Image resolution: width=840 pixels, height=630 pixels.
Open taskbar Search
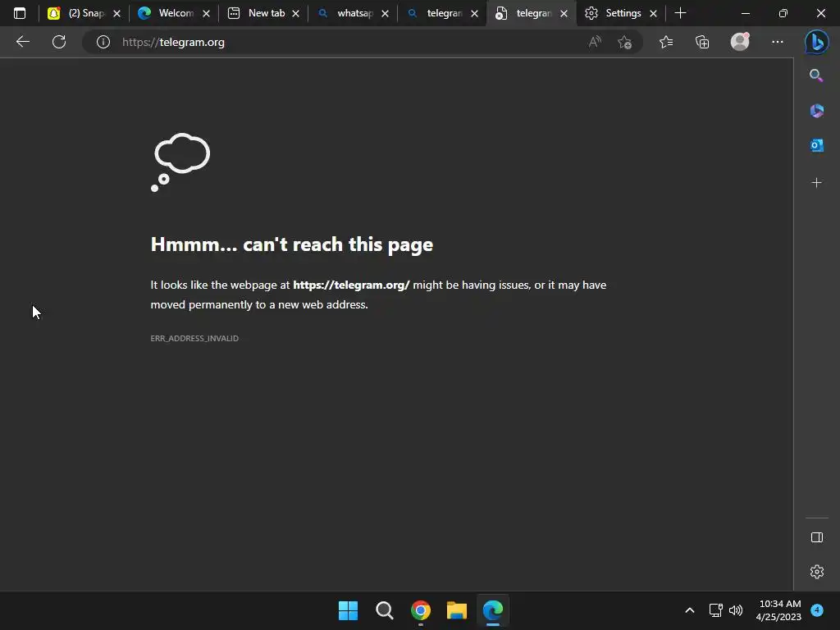coord(385,610)
